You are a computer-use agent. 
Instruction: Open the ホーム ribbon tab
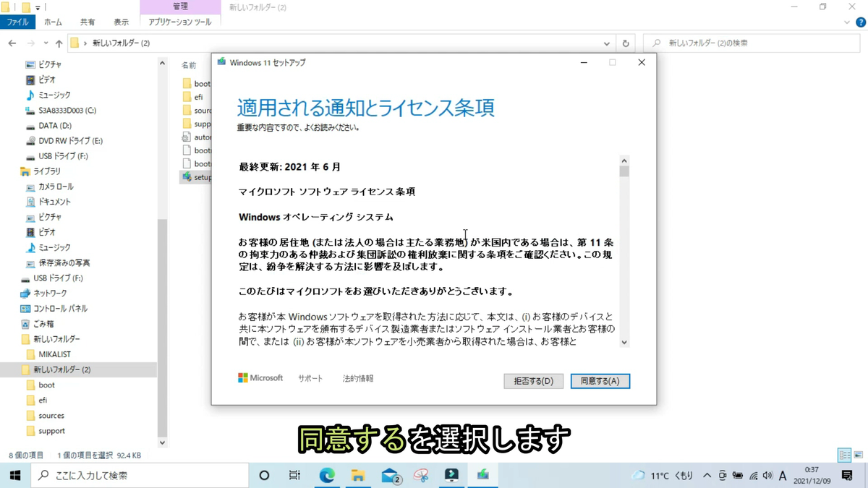click(x=53, y=22)
